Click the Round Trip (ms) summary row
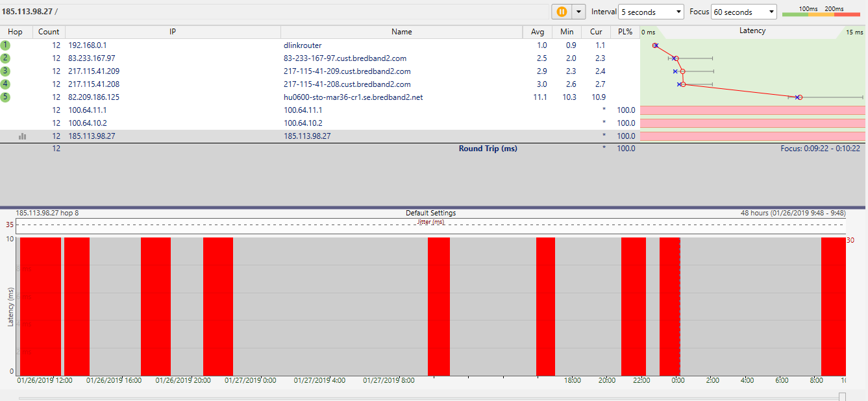This screenshot has height=401, width=868. click(488, 149)
